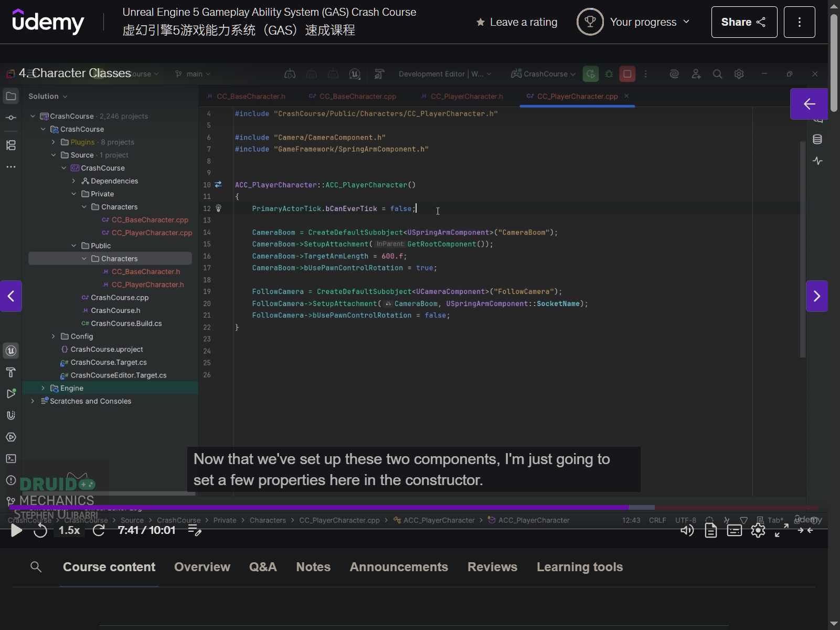Play the lecture video

click(16, 530)
